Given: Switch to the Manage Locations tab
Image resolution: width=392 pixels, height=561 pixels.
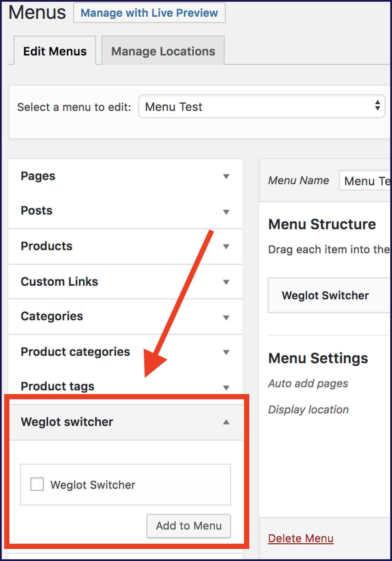Looking at the screenshot, I should 163,51.
